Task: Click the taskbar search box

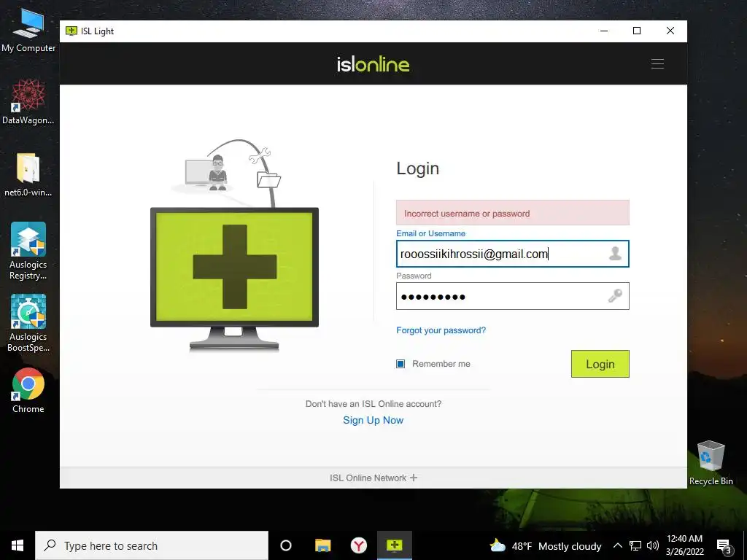Action: tap(152, 545)
